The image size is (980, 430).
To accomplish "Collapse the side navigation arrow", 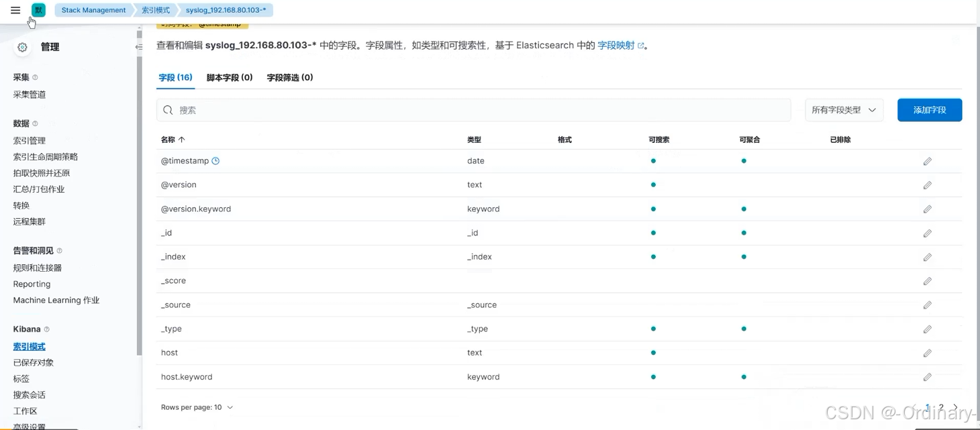I will click(139, 47).
